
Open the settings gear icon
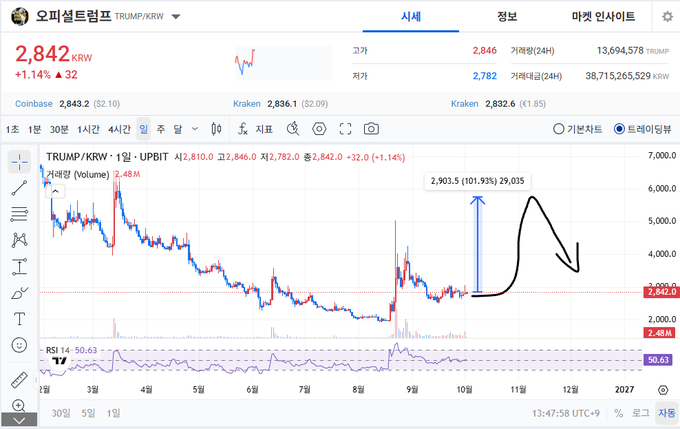(667, 16)
